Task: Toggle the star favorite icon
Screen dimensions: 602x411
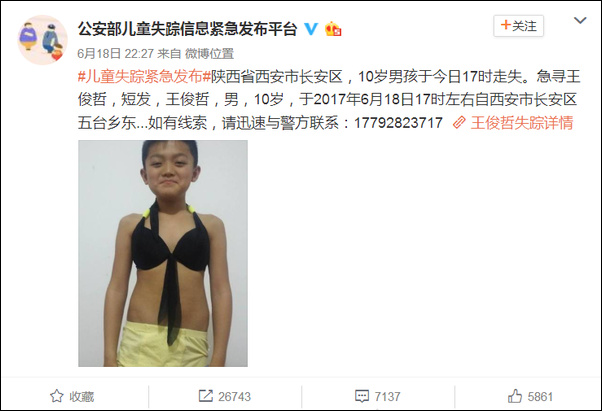Action: [x=56, y=396]
